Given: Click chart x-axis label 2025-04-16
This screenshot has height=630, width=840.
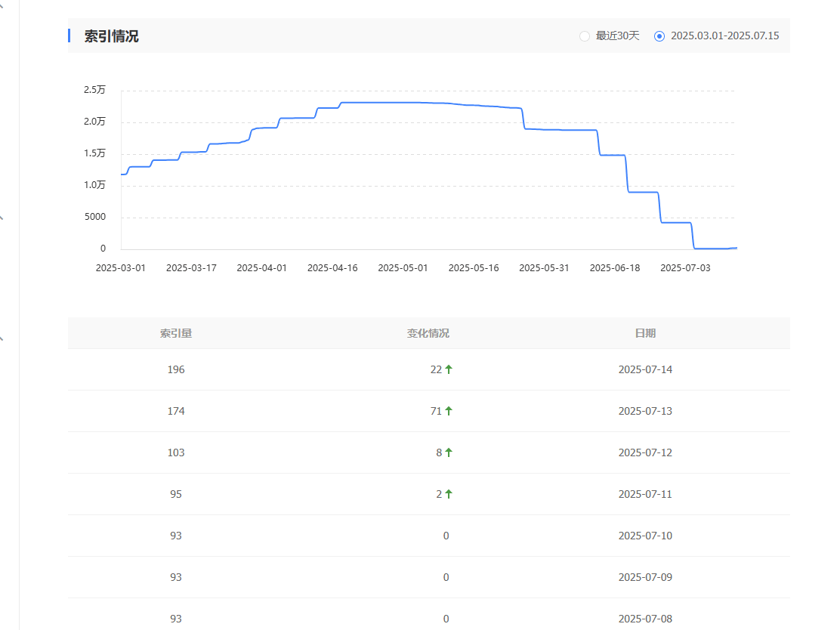Looking at the screenshot, I should tap(332, 268).
